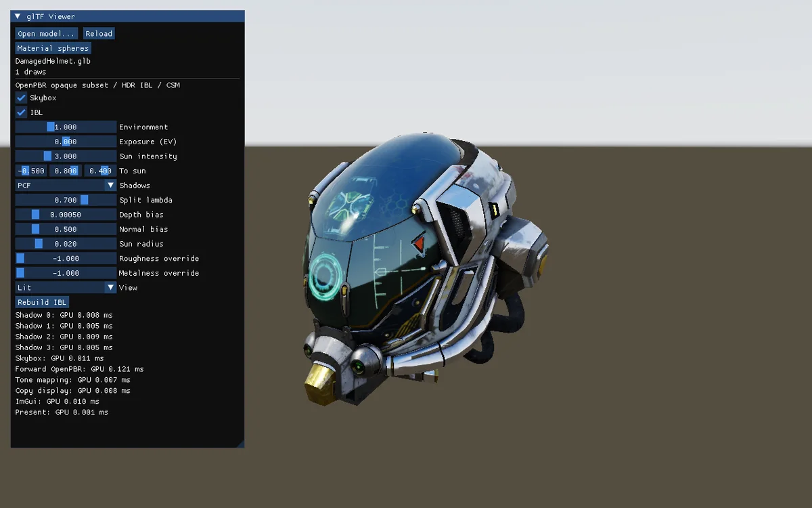Click the Exposure (EV) slider
The height and width of the screenshot is (508, 812).
66,142
